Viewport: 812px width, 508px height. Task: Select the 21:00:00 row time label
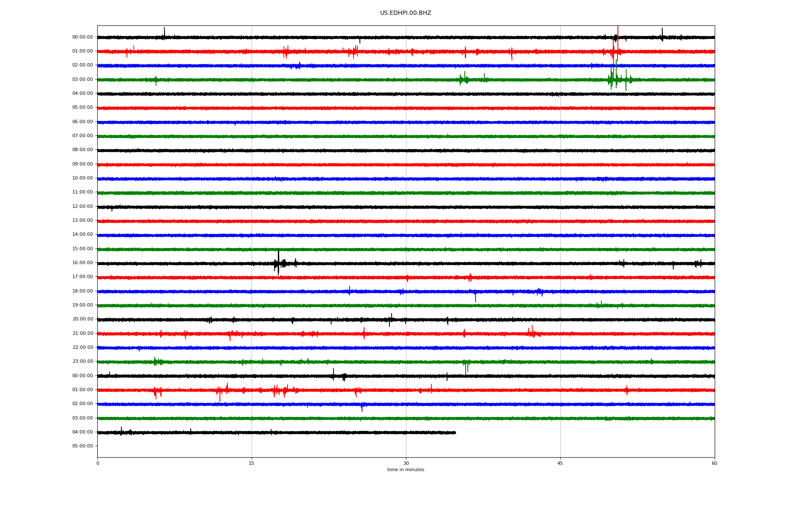tap(82, 334)
